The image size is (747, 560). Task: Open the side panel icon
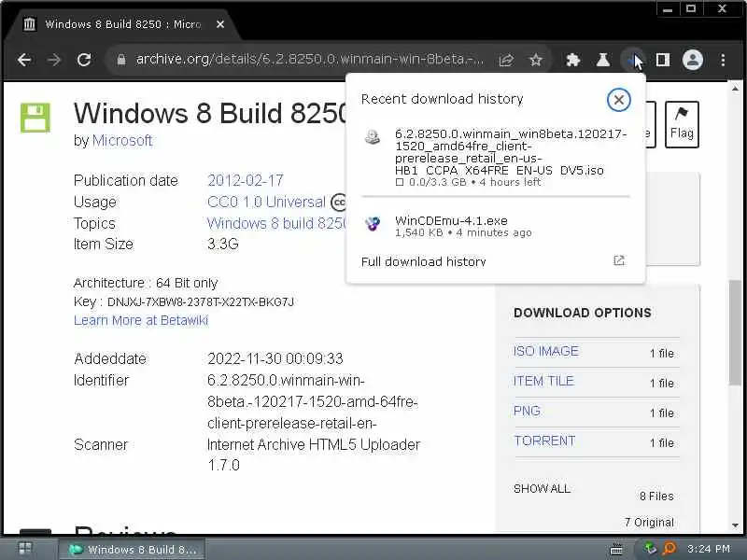click(x=663, y=60)
